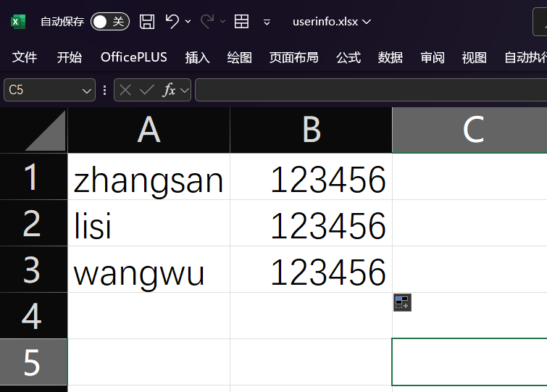This screenshot has height=392, width=547.
Task: Select row 5 header
Action: [x=33, y=362]
